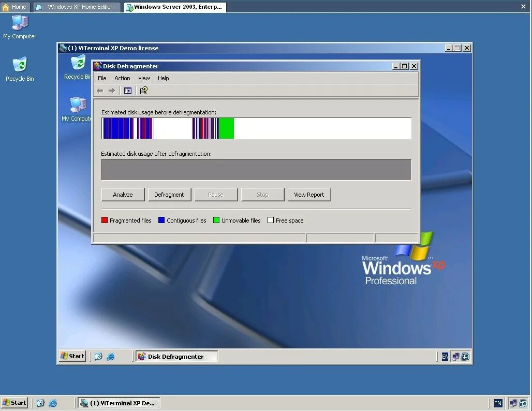The height and width of the screenshot is (411, 532).
Task: Click the blue Contiguous files legend swatch
Action: (161, 220)
